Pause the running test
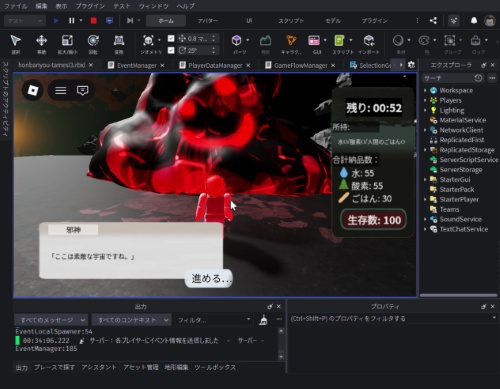 71,21
